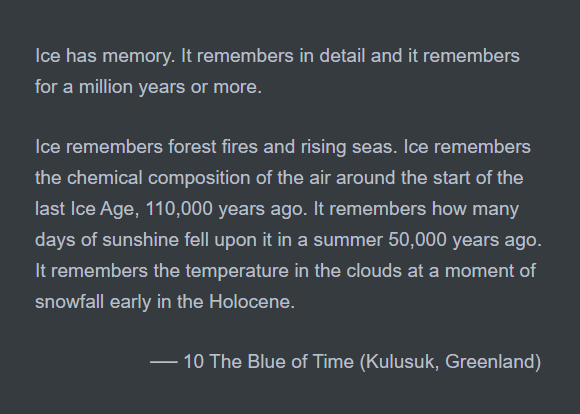This screenshot has height=414, width=580.
Task: Click the dash before the attribution line
Action: pos(164,362)
